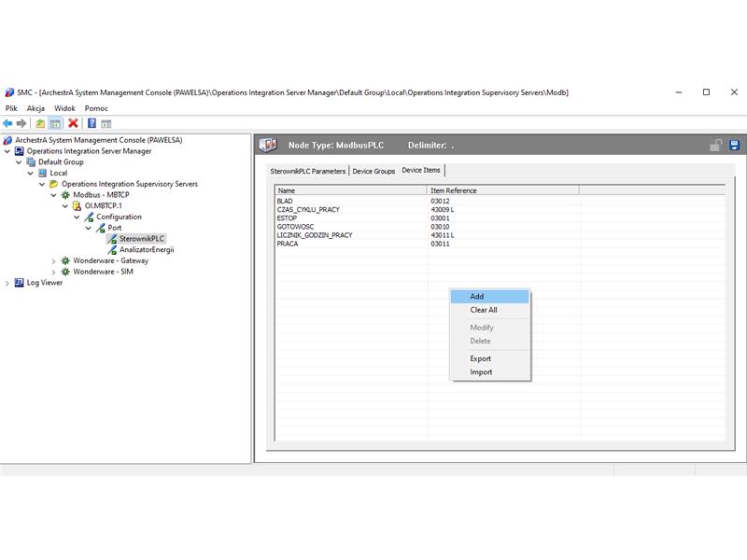Image resolution: width=747 pixels, height=560 pixels.
Task: Click the ArchestrA System Management Console root icon
Action: (7, 140)
